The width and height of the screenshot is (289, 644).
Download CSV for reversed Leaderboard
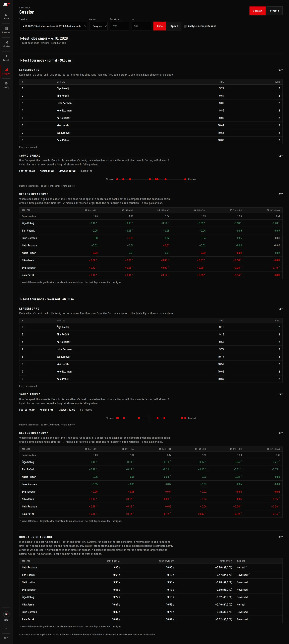coord(280,309)
